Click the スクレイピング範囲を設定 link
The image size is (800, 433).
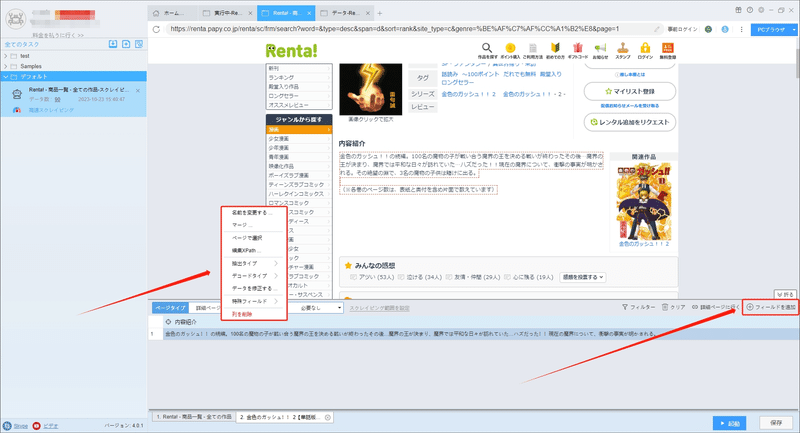379,308
